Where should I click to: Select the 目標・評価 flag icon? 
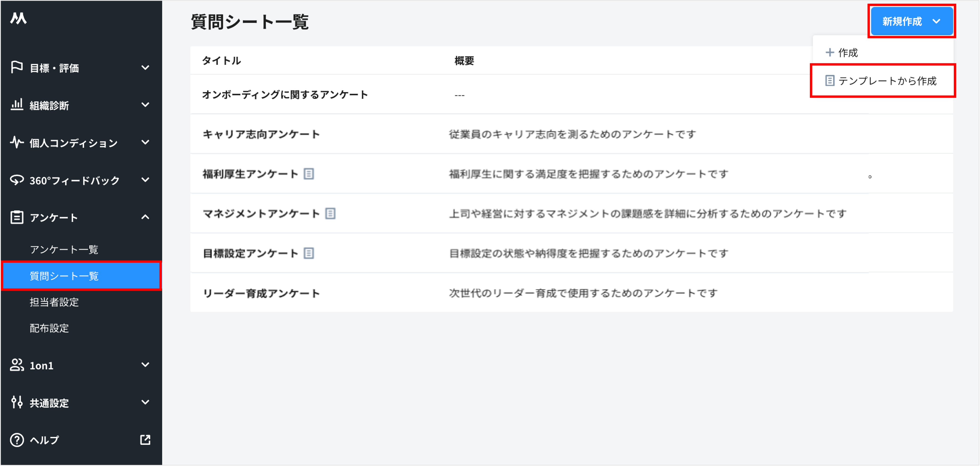click(17, 67)
